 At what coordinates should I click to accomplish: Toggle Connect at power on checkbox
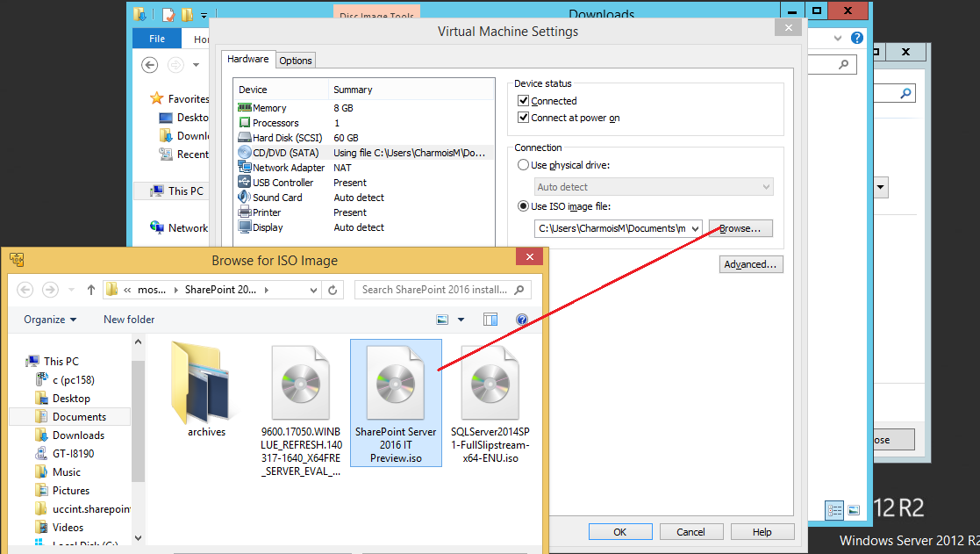(524, 118)
